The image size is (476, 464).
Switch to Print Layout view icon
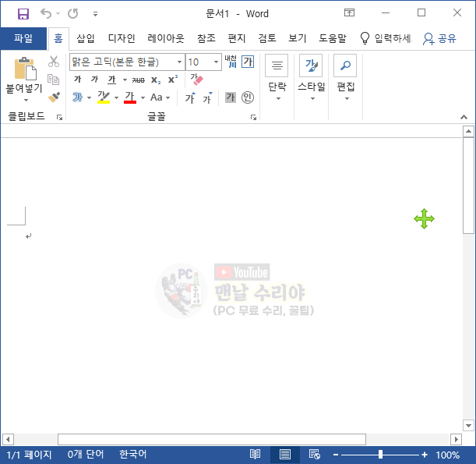[285, 455]
